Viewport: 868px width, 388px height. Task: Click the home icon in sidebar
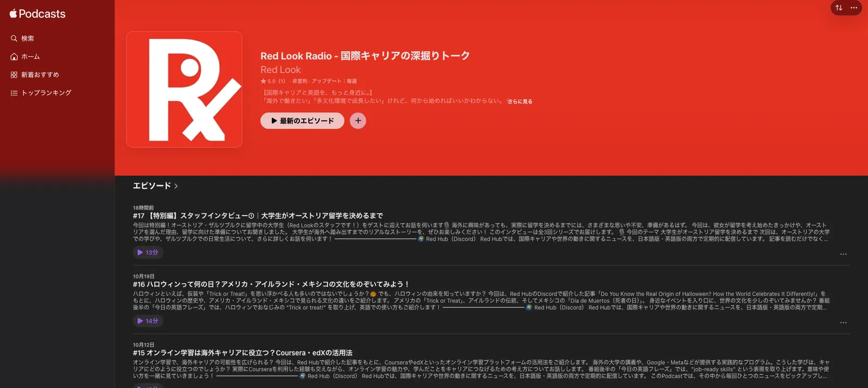point(14,56)
